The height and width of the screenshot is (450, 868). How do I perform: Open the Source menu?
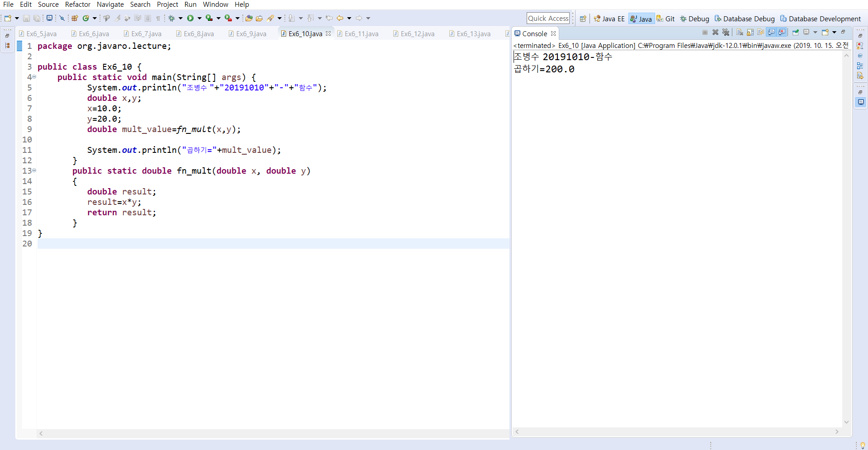click(x=48, y=5)
